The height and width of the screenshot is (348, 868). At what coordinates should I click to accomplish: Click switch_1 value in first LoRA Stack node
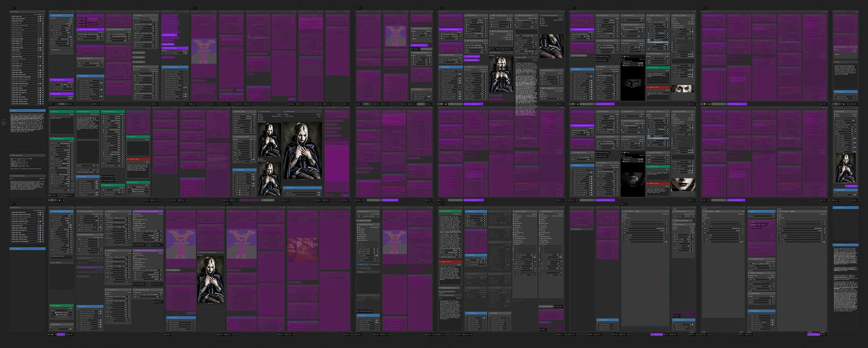point(145,22)
